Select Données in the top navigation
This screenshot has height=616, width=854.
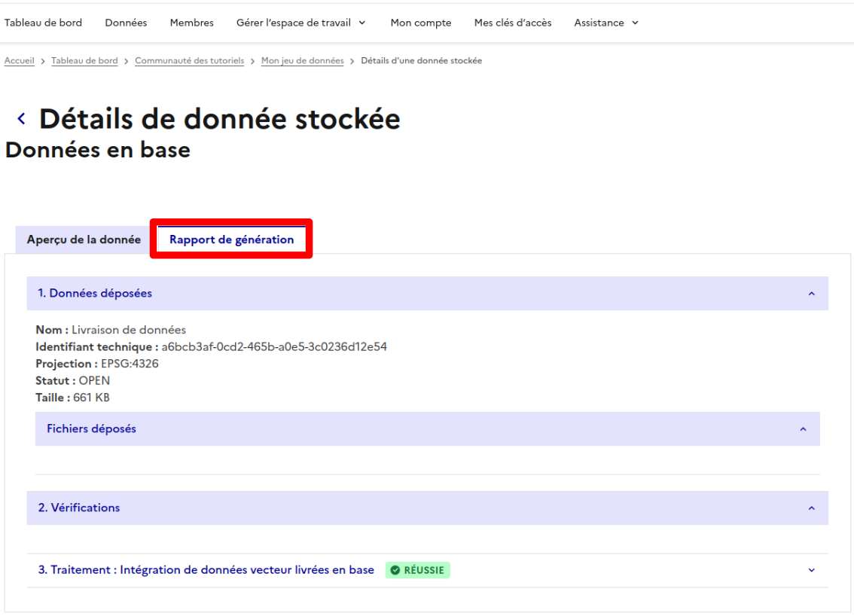pos(125,23)
